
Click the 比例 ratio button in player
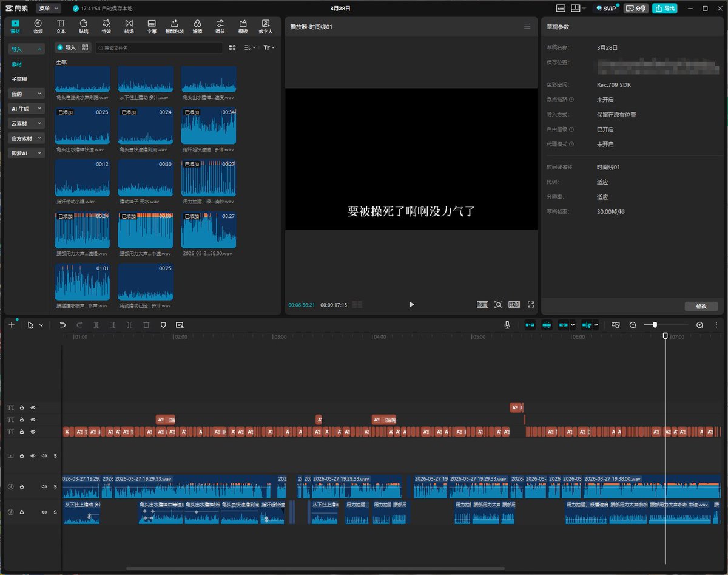click(x=514, y=304)
